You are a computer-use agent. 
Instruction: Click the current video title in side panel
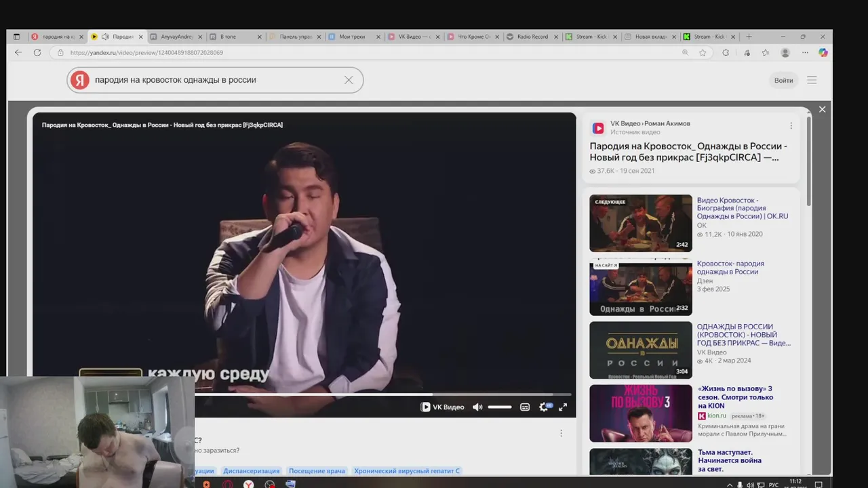tap(688, 152)
